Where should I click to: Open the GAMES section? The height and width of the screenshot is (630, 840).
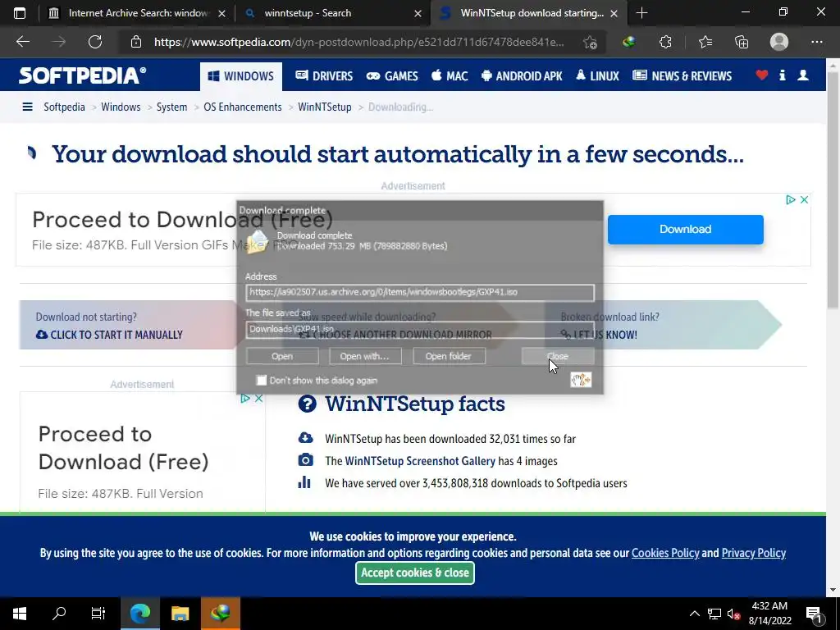[392, 76]
